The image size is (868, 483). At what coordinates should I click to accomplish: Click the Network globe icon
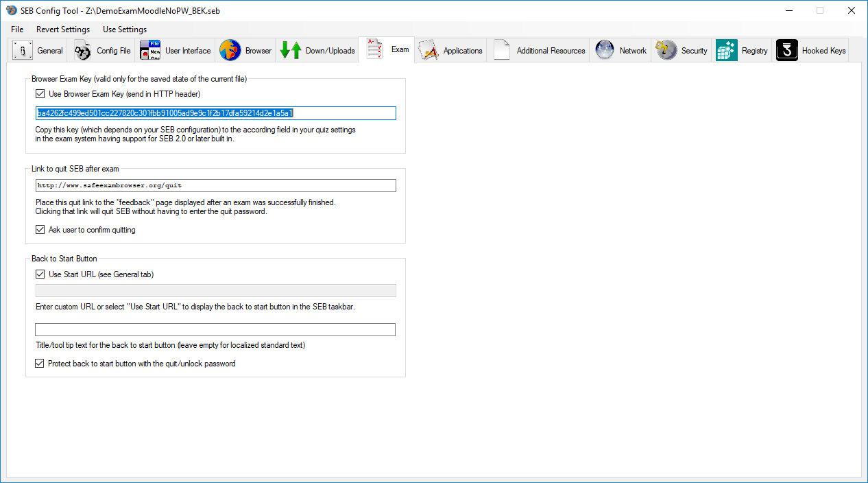pyautogui.click(x=605, y=51)
